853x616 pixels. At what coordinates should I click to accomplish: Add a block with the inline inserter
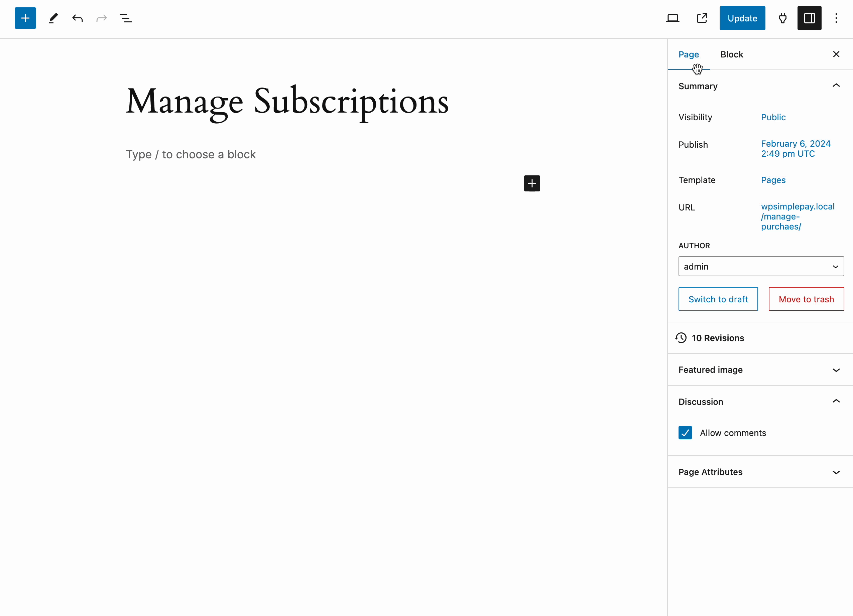click(x=532, y=183)
